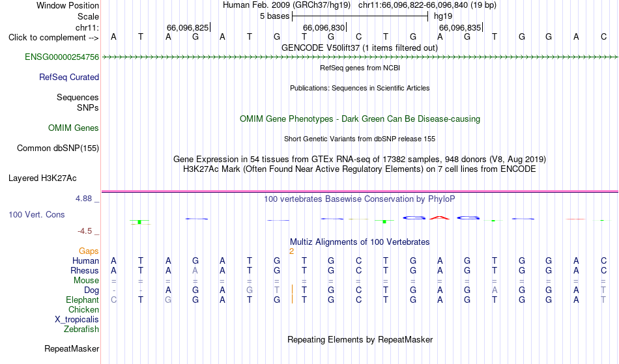Click the -4.5 PhyloP lower scale value

pyautogui.click(x=85, y=231)
